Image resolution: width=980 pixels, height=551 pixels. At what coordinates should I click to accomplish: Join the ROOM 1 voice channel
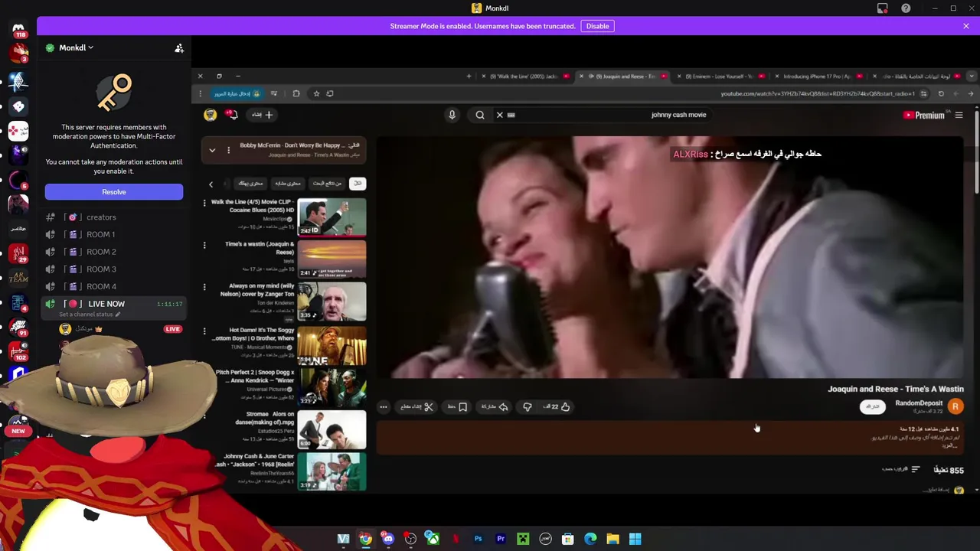[114, 235]
